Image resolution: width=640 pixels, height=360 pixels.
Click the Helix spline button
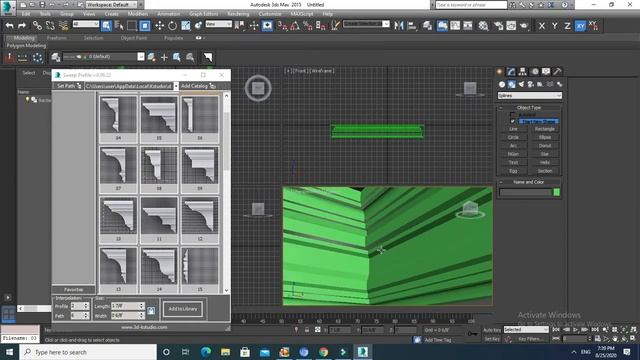[x=544, y=162]
